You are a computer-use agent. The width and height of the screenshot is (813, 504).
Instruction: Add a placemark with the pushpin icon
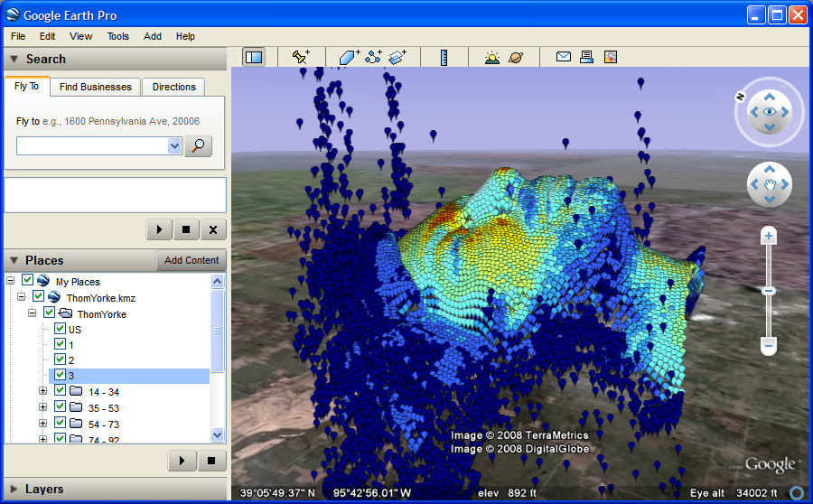[301, 57]
